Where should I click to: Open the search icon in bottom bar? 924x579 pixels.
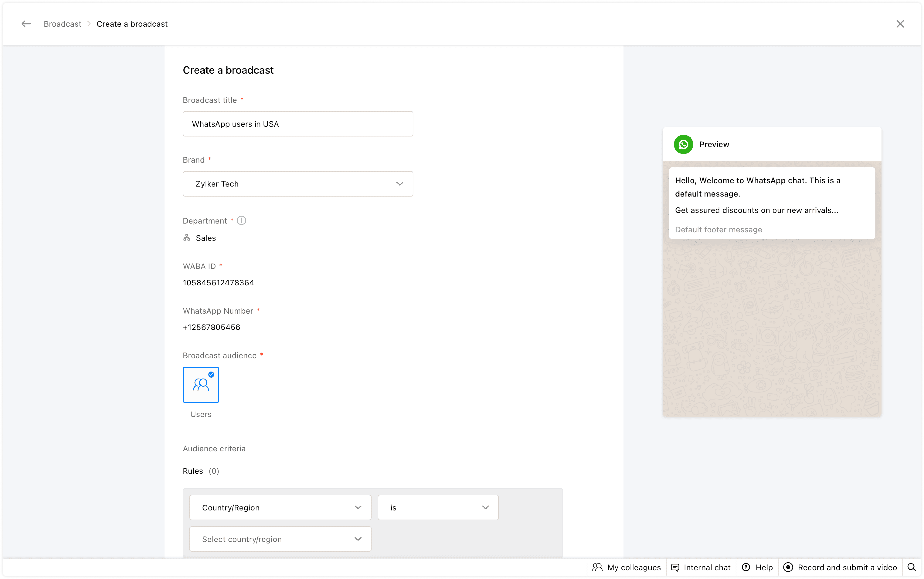pyautogui.click(x=912, y=567)
